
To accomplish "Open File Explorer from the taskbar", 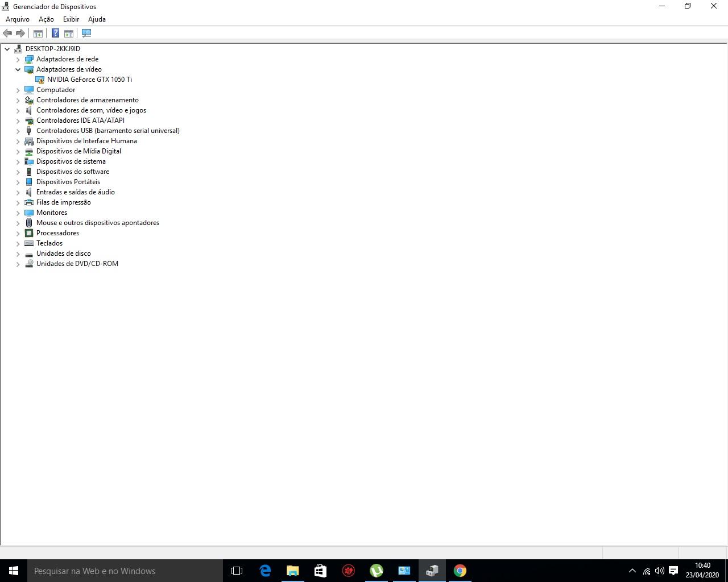I will tap(293, 571).
